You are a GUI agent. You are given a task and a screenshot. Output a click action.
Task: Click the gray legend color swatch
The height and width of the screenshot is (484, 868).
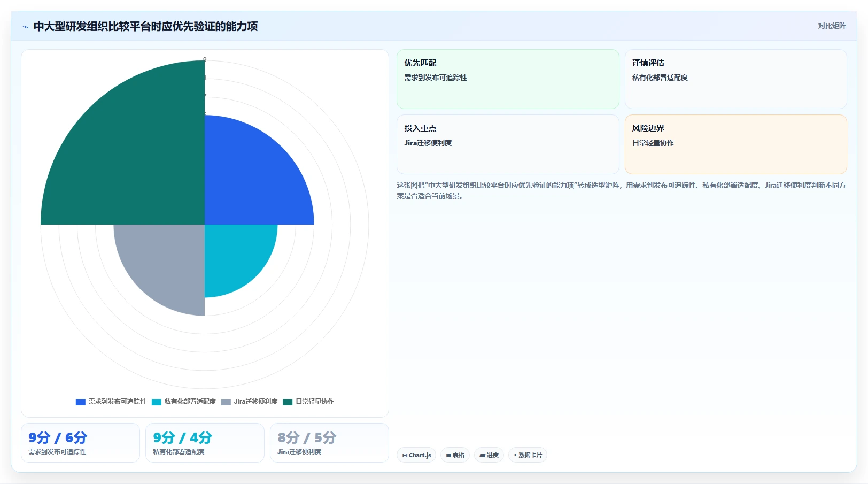coord(226,402)
